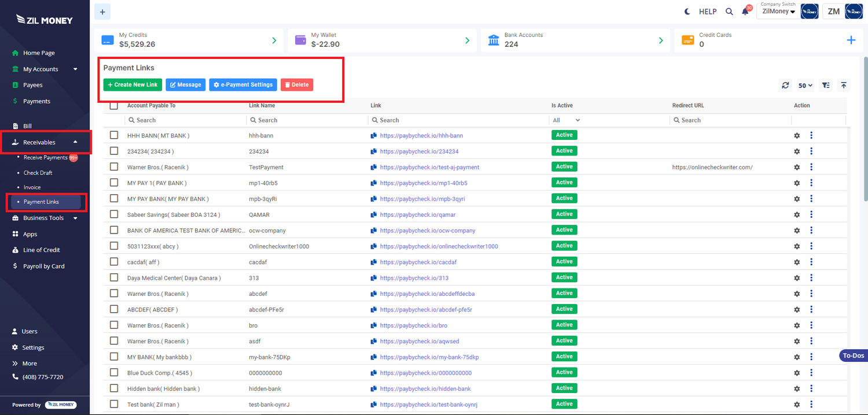Image resolution: width=868 pixels, height=415 pixels.
Task: Open the 50 rows-per-page dropdown
Action: 806,85
